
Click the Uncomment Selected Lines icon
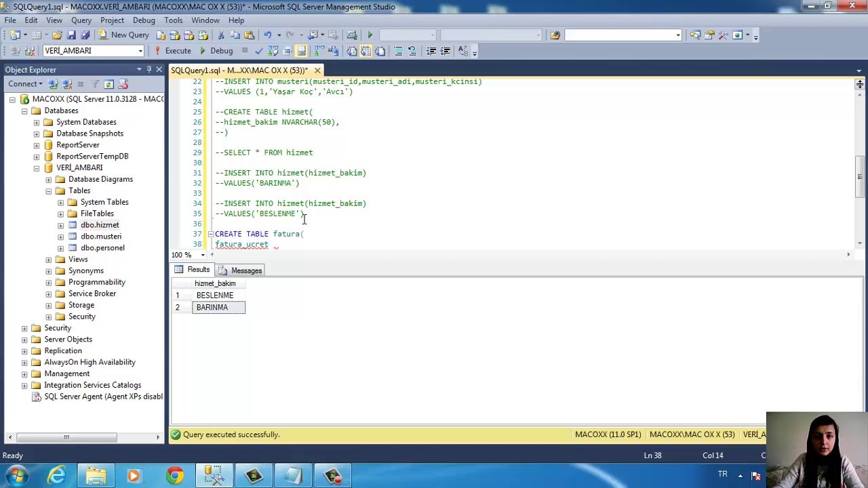(412, 51)
